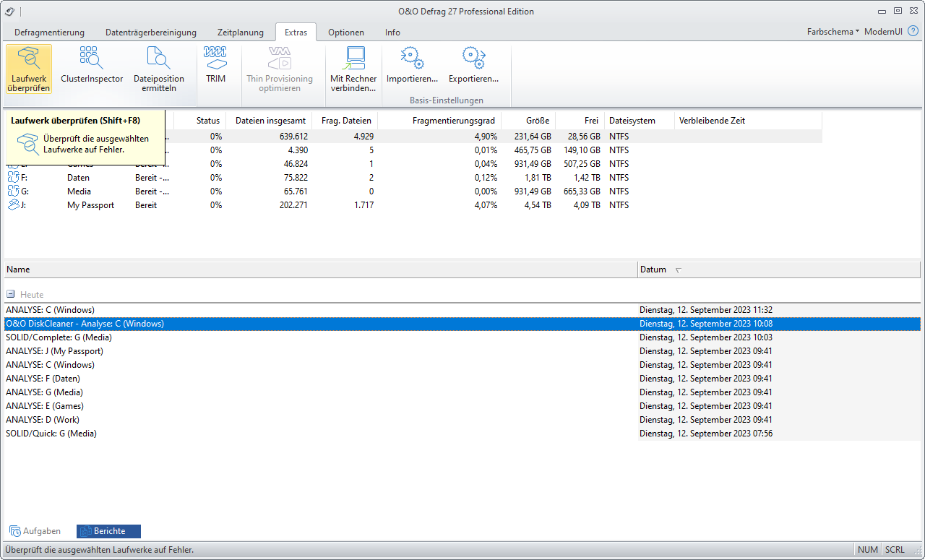
Task: Click the Datum column sort arrow
Action: pyautogui.click(x=678, y=270)
